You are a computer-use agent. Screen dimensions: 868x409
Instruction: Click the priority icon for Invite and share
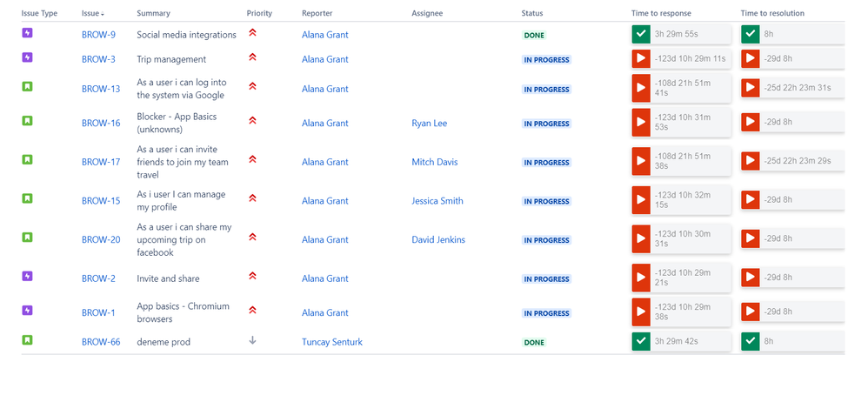(252, 276)
